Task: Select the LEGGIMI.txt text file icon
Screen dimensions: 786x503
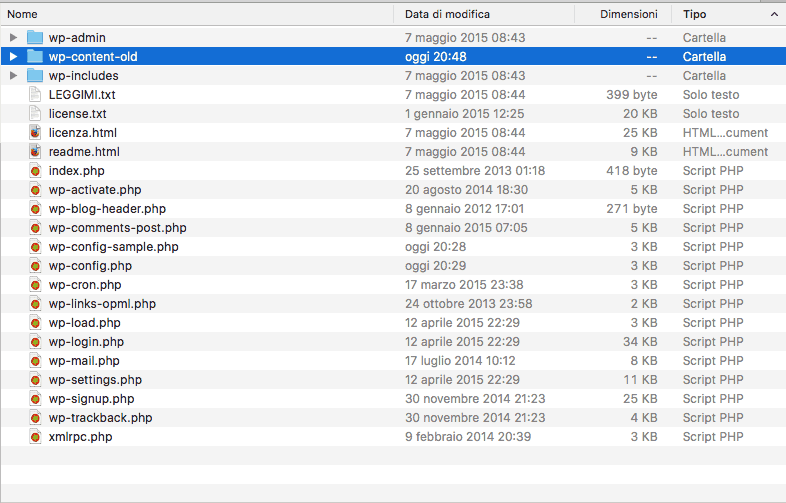Action: [x=35, y=94]
